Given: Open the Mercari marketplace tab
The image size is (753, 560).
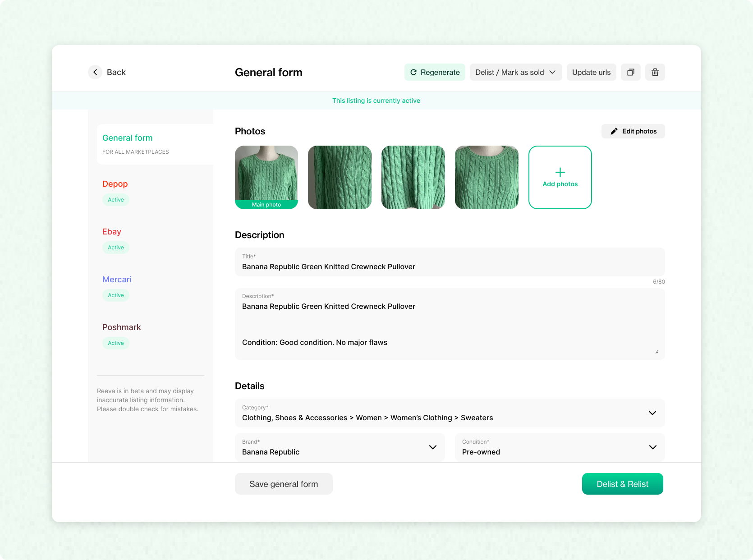Looking at the screenshot, I should point(117,279).
